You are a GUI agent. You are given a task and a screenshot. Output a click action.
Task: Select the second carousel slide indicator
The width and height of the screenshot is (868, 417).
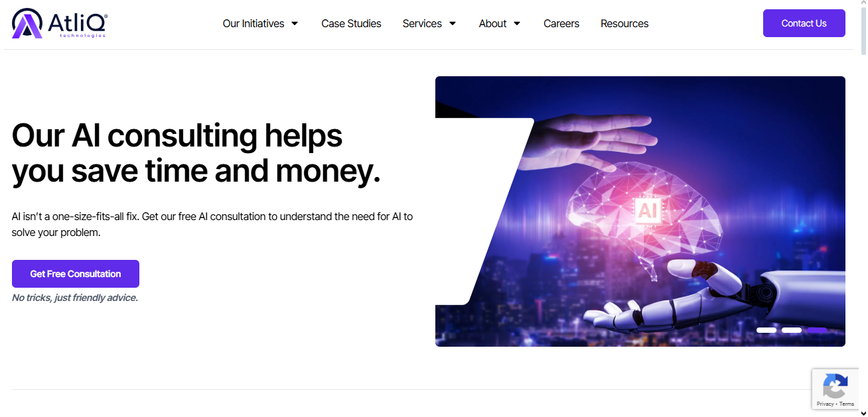coord(792,329)
